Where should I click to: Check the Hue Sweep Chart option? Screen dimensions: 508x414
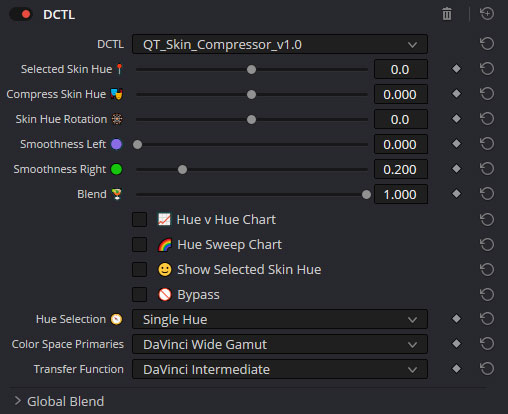(139, 244)
